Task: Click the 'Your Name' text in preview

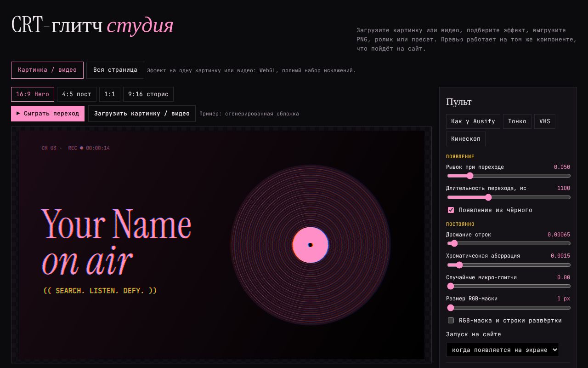Action: pyautogui.click(x=116, y=224)
